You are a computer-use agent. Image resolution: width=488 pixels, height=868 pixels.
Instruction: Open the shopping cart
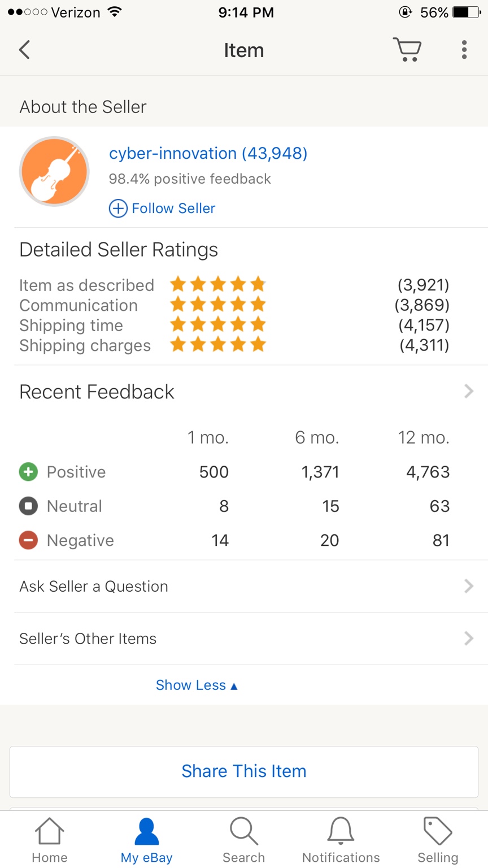[407, 50]
